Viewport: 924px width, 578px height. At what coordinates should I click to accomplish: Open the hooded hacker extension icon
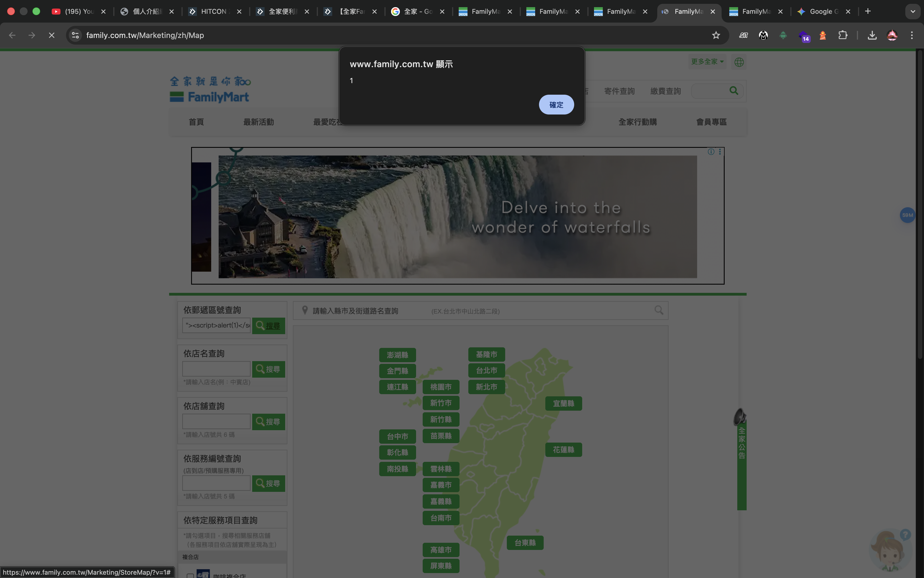(x=763, y=35)
